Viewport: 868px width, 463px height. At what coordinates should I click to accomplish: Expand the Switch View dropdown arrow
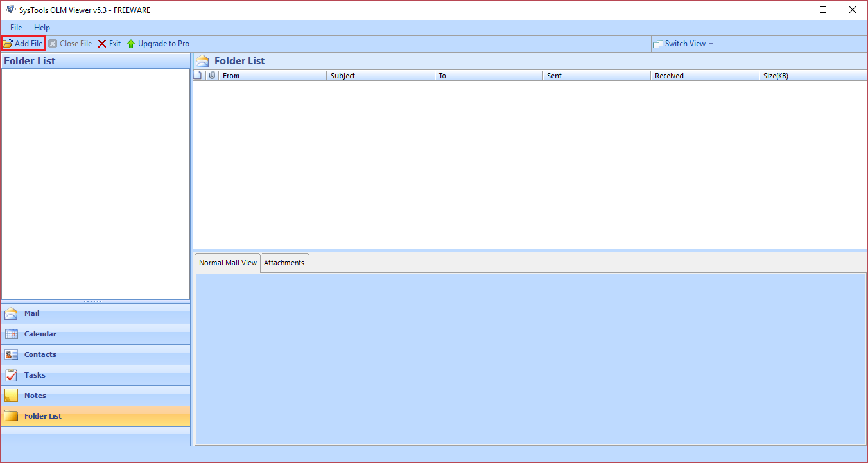[x=711, y=44]
